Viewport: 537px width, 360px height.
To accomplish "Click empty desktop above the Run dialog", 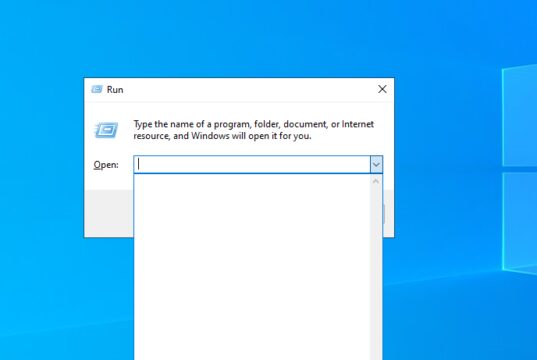I will pos(239,38).
